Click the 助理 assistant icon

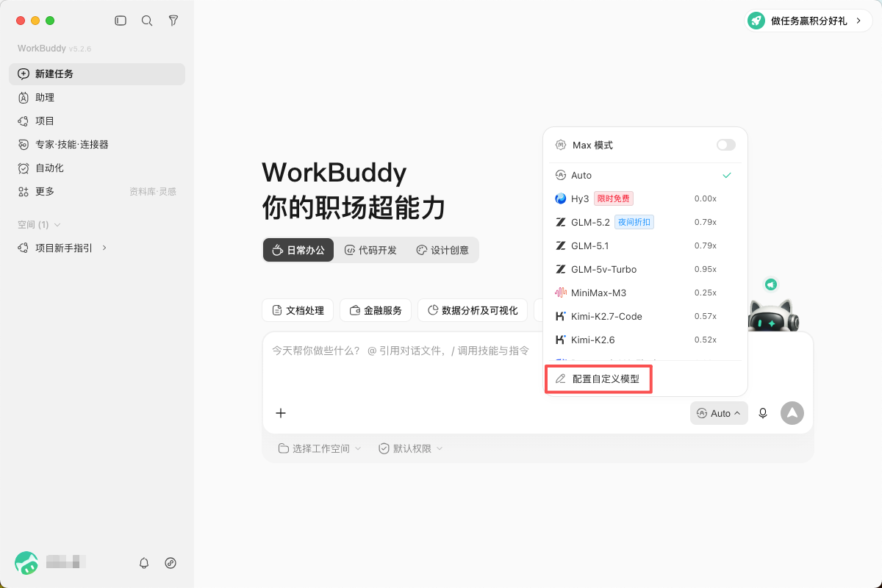24,98
